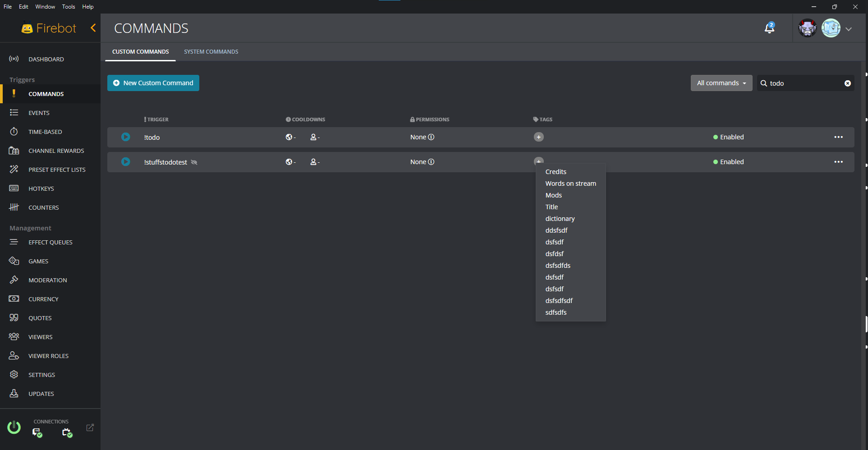The height and width of the screenshot is (450, 868).
Task: Switch to the System Commands tab
Action: (x=211, y=51)
